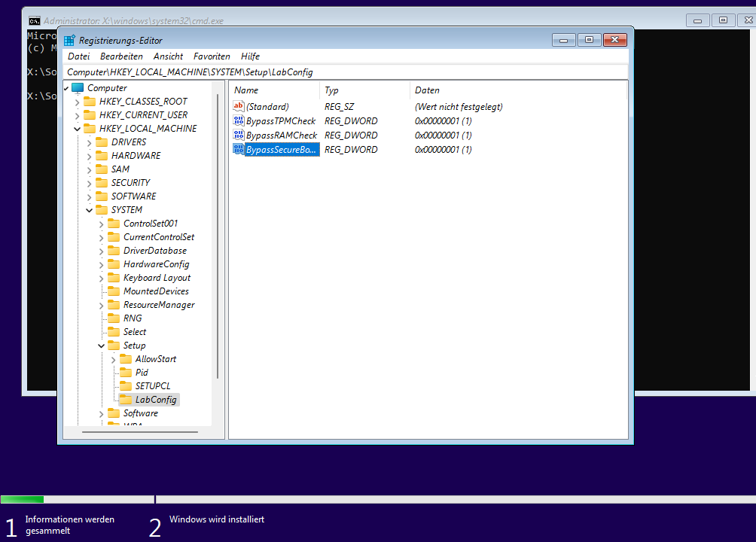Maximize the cmd.exe window
Screen dimensions: 756x542
tap(723, 20)
